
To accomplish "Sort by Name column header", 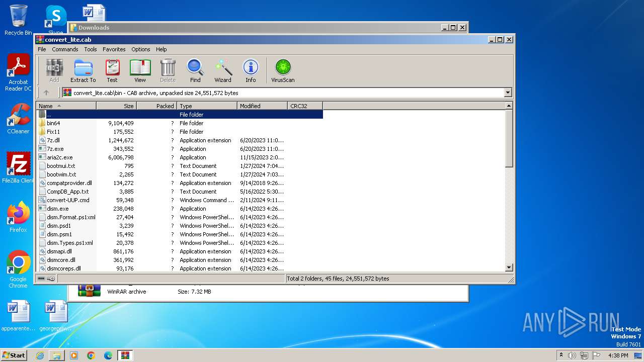I will click(x=66, y=106).
